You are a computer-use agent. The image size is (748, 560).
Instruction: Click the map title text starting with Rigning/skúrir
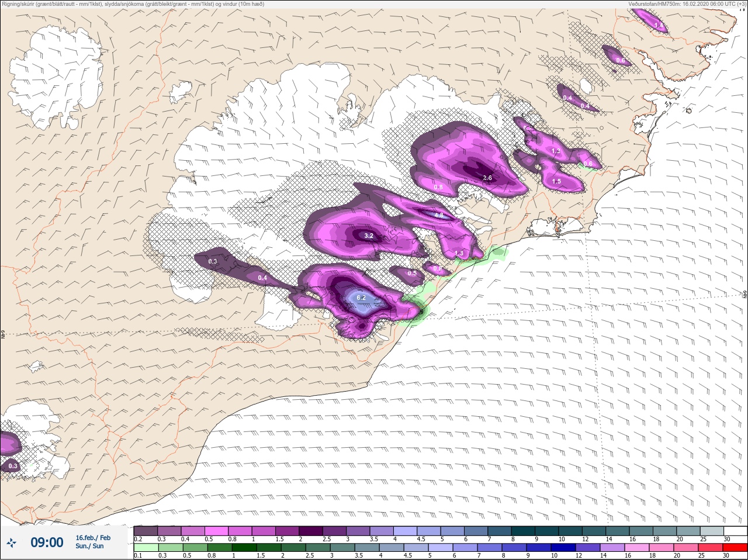pyautogui.click(x=133, y=4)
